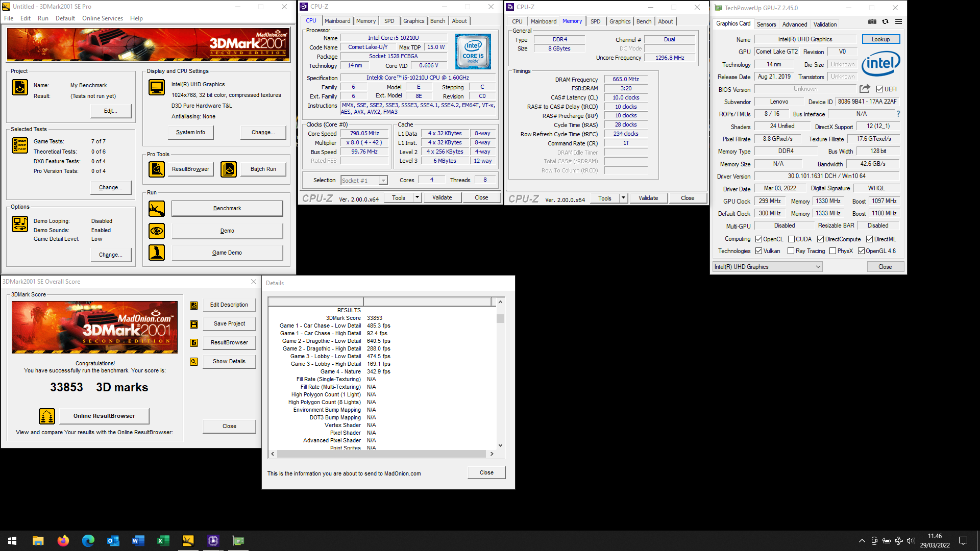Image resolution: width=980 pixels, height=551 pixels.
Task: Toggle the OpenGL 4.6 checkbox
Action: [862, 251]
